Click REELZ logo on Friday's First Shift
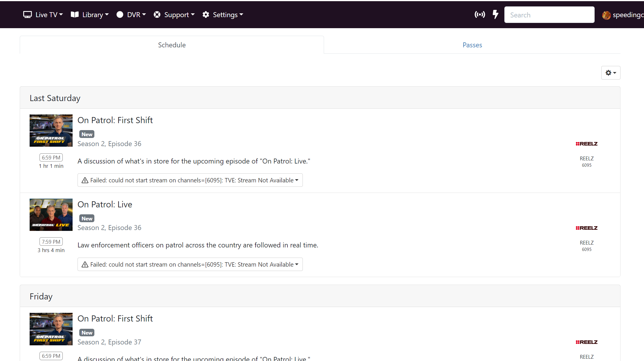Viewport: 644px width, 361px height. [x=587, y=342]
